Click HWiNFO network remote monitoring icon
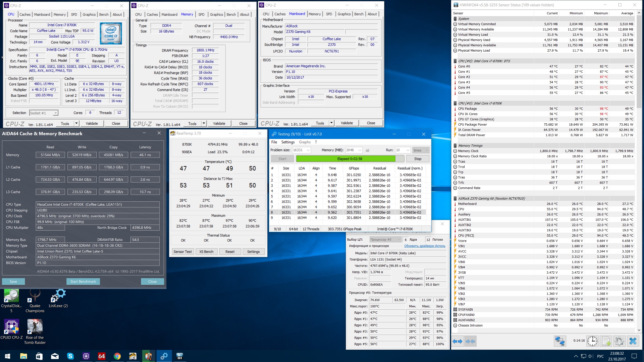The height and width of the screenshot is (362, 644). [560, 341]
